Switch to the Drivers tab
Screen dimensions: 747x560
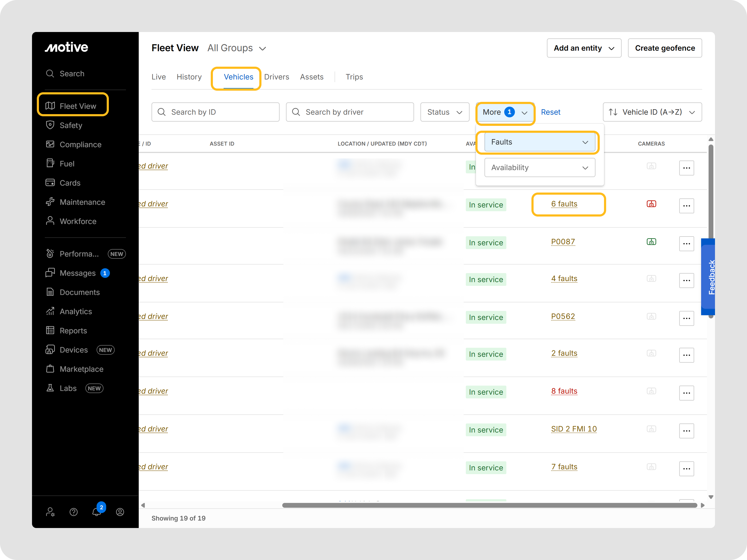(x=277, y=77)
